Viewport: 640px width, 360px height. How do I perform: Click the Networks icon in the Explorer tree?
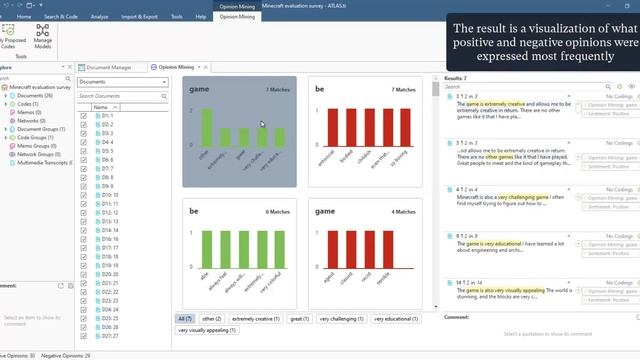coord(12,121)
